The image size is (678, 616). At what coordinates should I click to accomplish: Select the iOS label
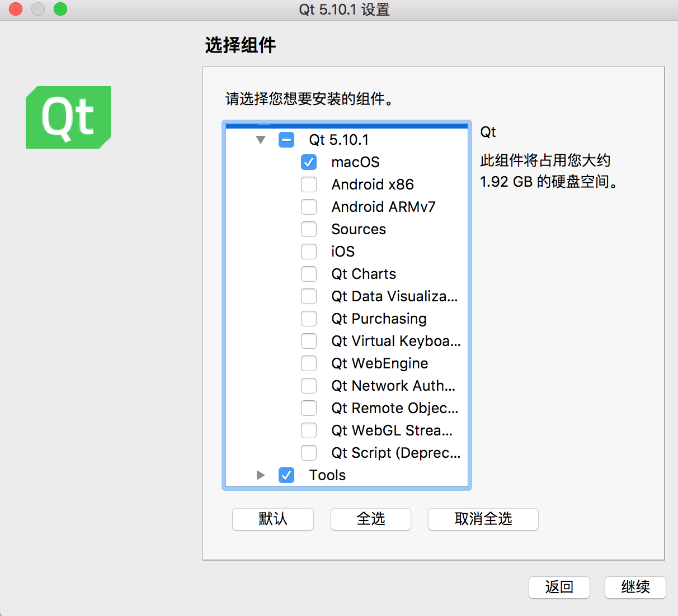pyautogui.click(x=343, y=252)
